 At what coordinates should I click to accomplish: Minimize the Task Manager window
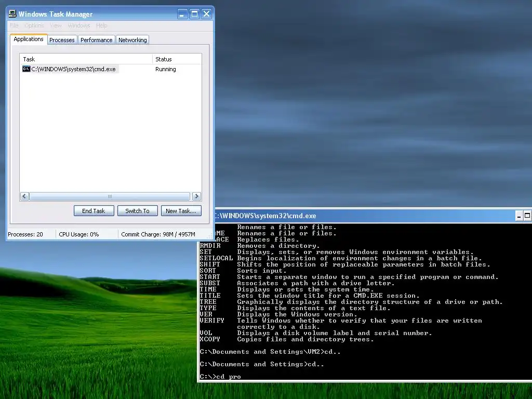pyautogui.click(x=182, y=14)
